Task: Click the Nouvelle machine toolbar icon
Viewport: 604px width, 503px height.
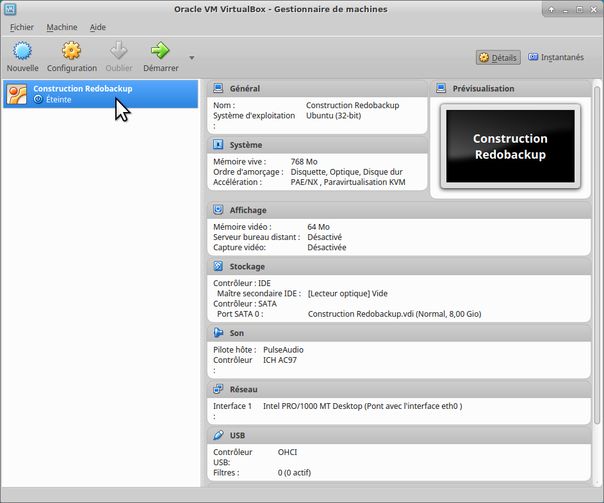Action: point(22,51)
